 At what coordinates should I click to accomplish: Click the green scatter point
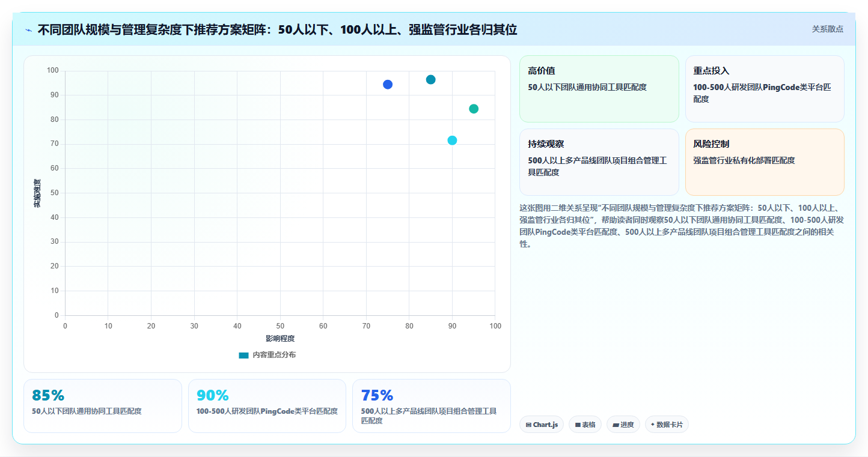[x=474, y=109]
